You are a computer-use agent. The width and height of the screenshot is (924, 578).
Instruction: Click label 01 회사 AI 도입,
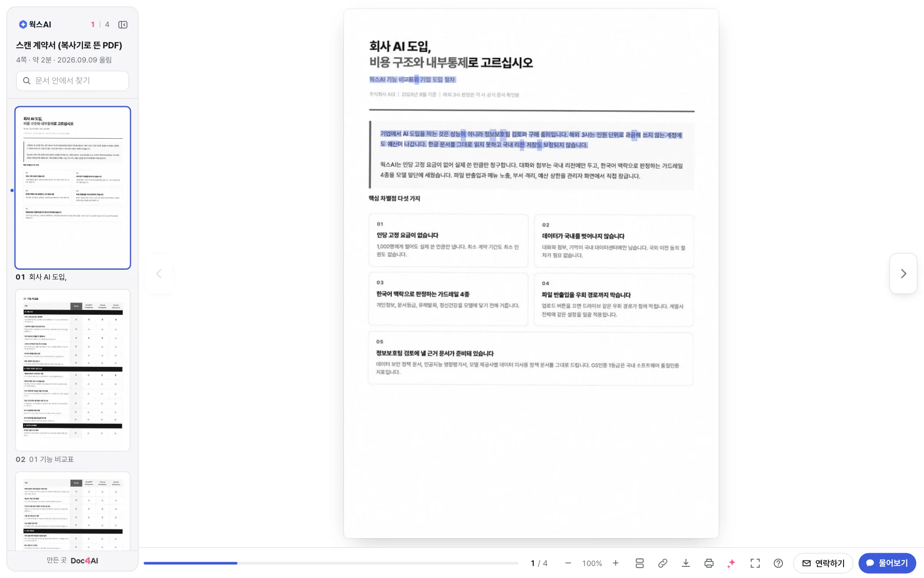[41, 277]
